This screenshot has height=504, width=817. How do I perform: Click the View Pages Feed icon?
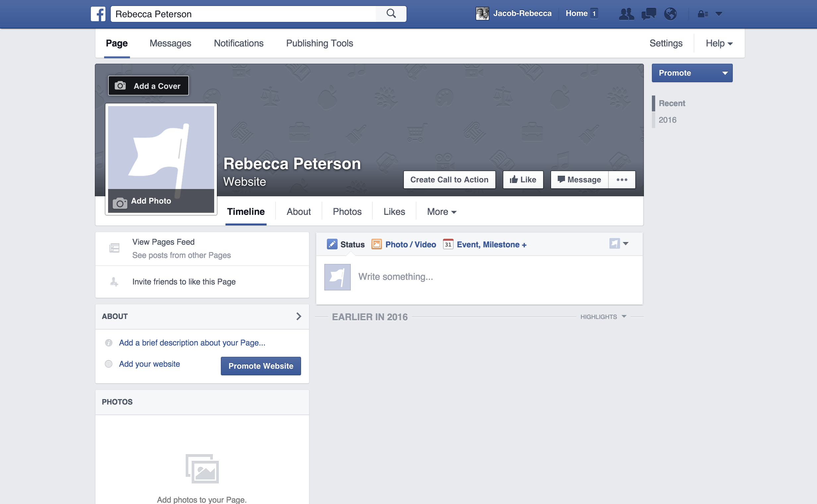pos(114,248)
